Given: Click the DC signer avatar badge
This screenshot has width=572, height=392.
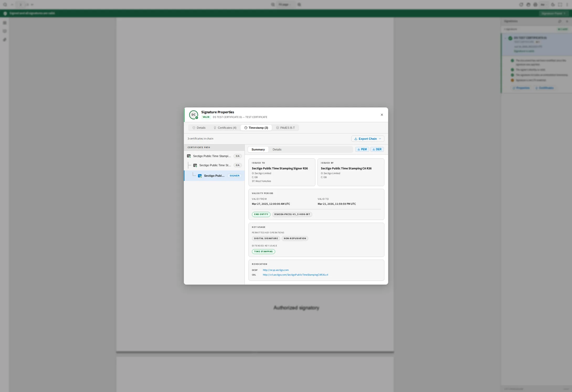Looking at the screenshot, I should (194, 115).
